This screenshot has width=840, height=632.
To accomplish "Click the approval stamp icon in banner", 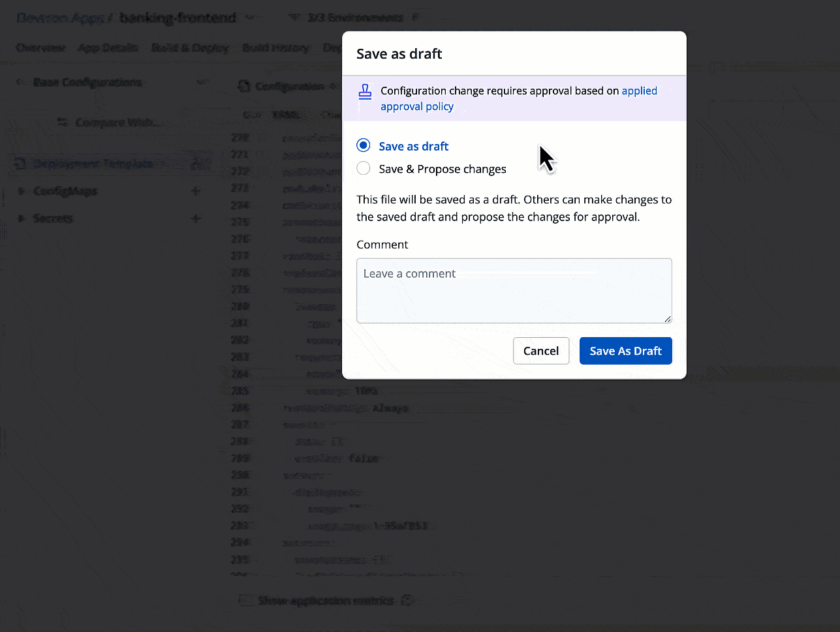I will (x=366, y=92).
